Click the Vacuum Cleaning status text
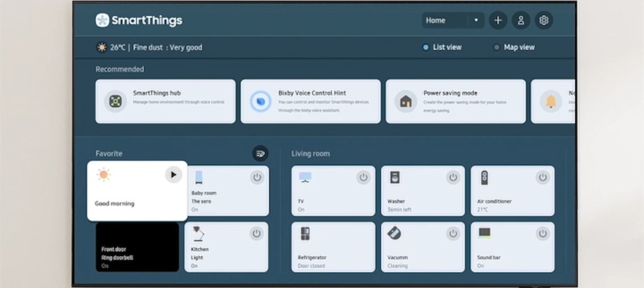Viewport: 644px width, 288px height. [398, 266]
